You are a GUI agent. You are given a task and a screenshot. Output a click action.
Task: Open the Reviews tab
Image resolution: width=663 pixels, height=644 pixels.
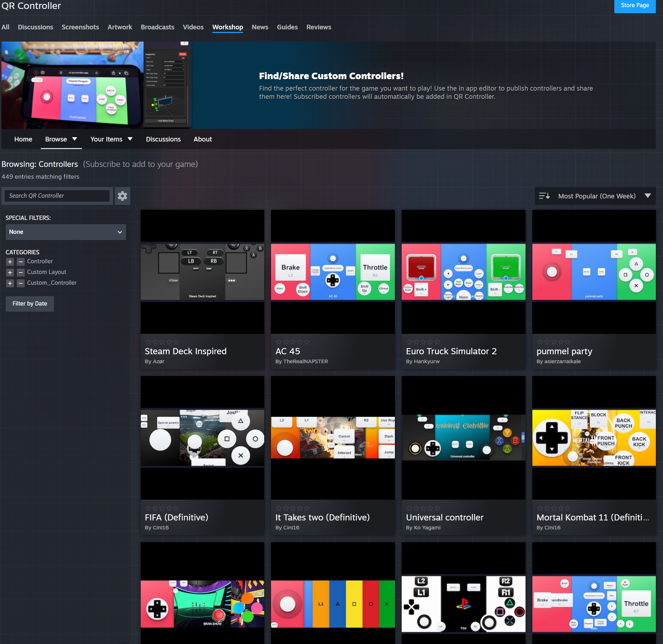click(319, 27)
